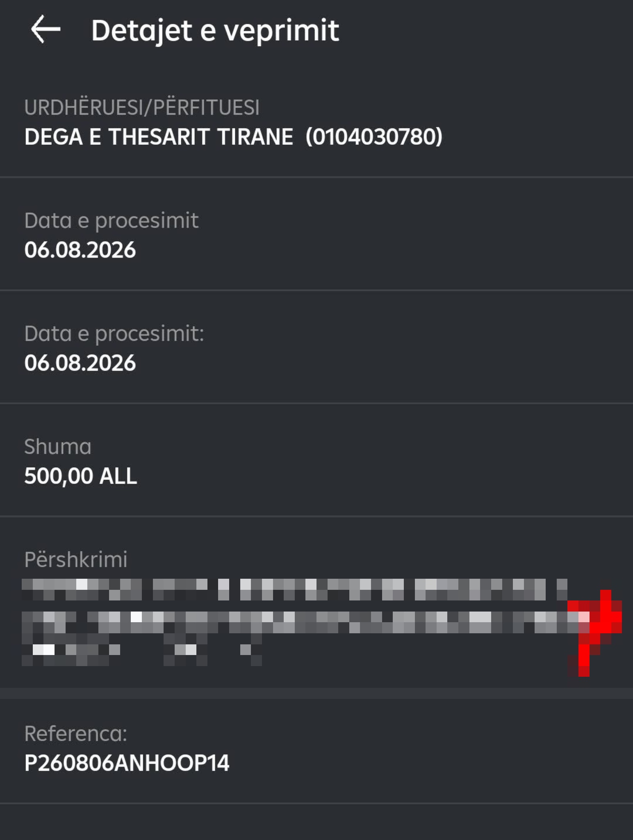This screenshot has height=840, width=633.
Task: Go back using the left arrow icon
Action: pos(46,29)
